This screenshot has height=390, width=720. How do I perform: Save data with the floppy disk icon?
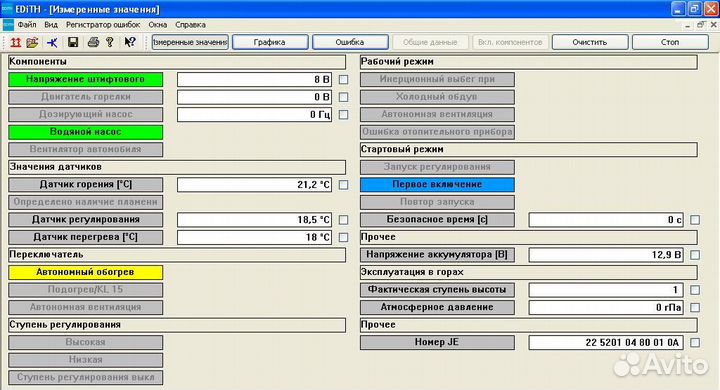73,42
